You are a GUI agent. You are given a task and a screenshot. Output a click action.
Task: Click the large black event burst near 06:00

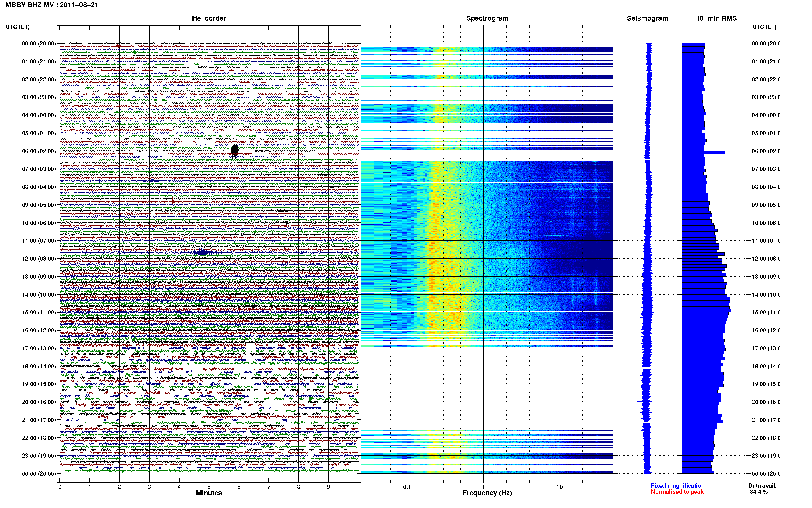235,151
